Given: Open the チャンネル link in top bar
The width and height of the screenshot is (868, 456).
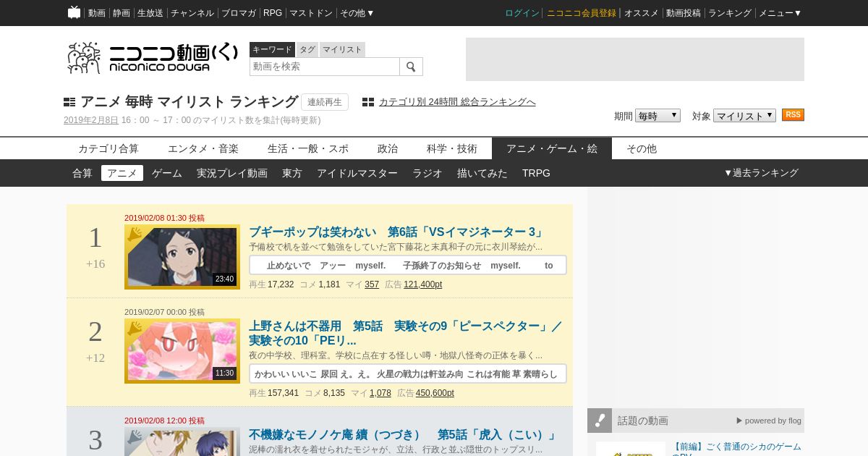Looking at the screenshot, I should pos(192,13).
